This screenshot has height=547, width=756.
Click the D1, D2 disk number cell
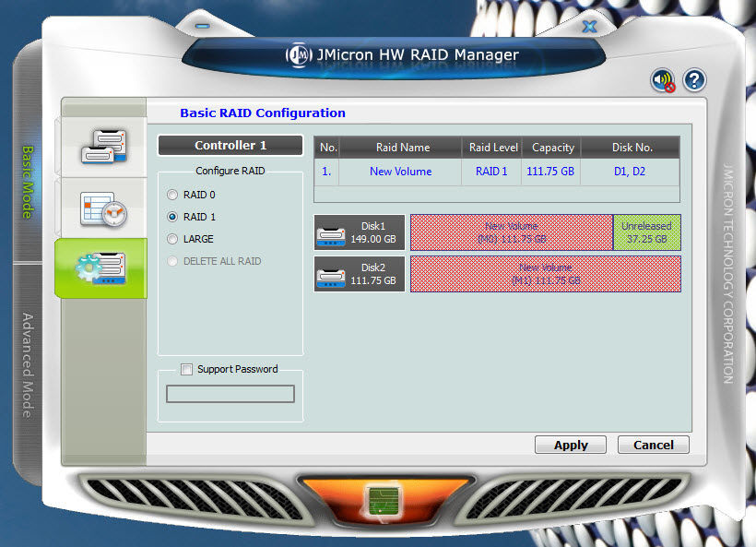(x=629, y=172)
